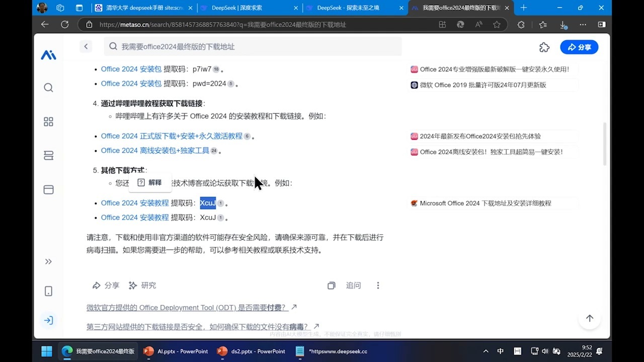The width and height of the screenshot is (644, 362).
Task: Click the 解释 explain popup button
Action: pos(150,183)
